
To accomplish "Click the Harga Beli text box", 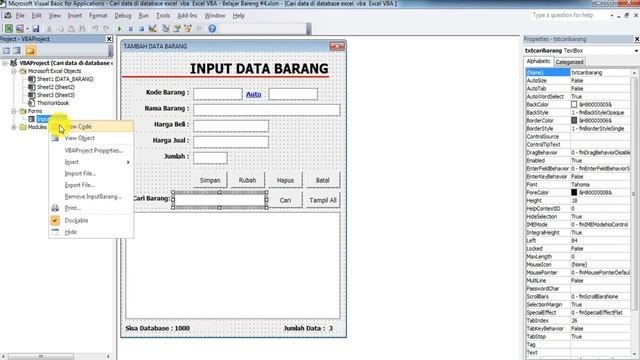I will click(x=231, y=126).
